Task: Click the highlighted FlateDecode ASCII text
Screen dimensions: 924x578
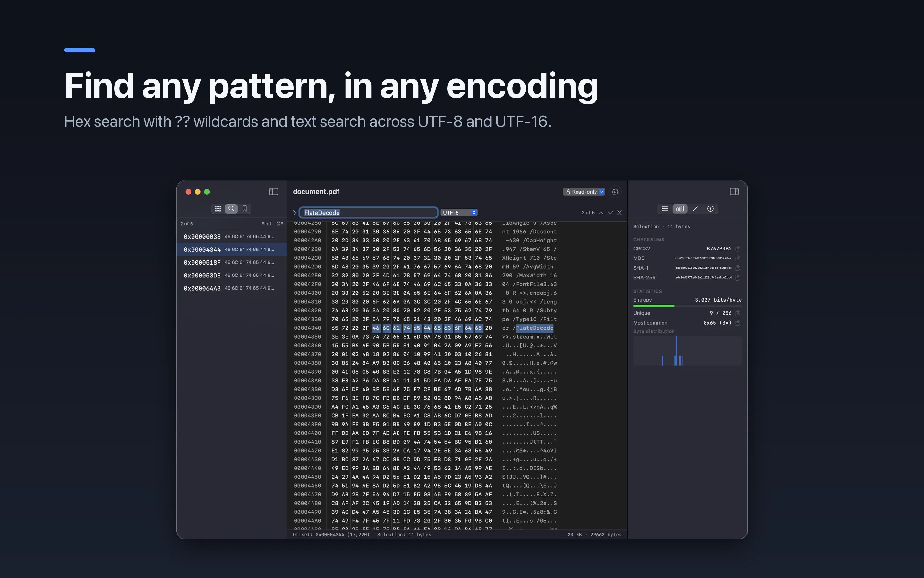Action: [x=535, y=328]
